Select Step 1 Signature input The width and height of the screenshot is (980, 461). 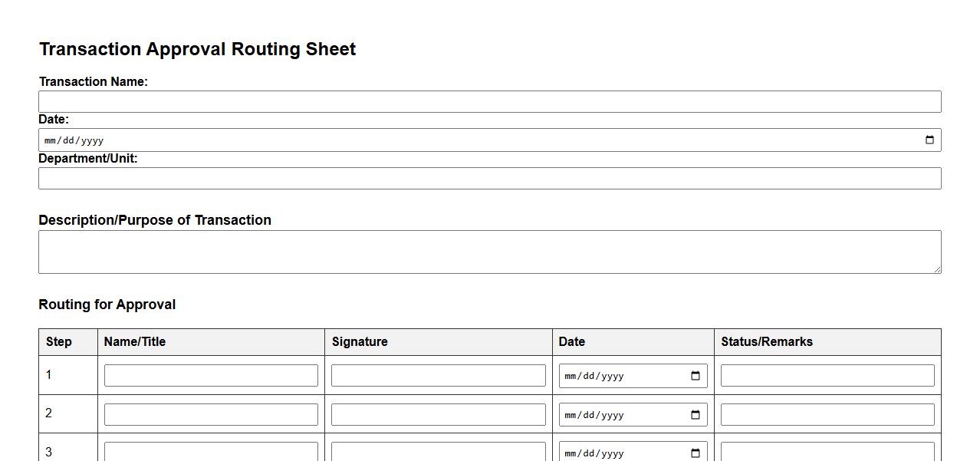(x=438, y=376)
